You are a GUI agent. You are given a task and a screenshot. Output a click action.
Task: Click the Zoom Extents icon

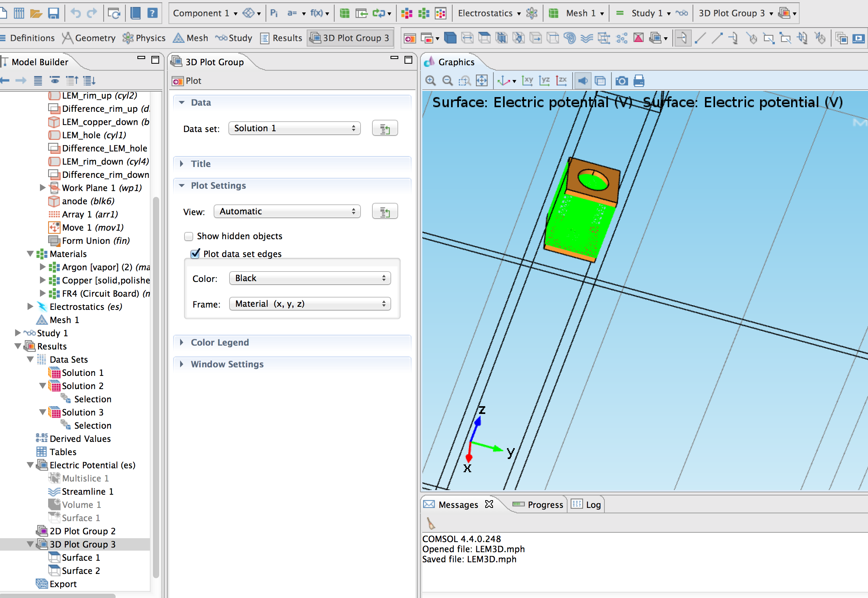click(x=482, y=81)
